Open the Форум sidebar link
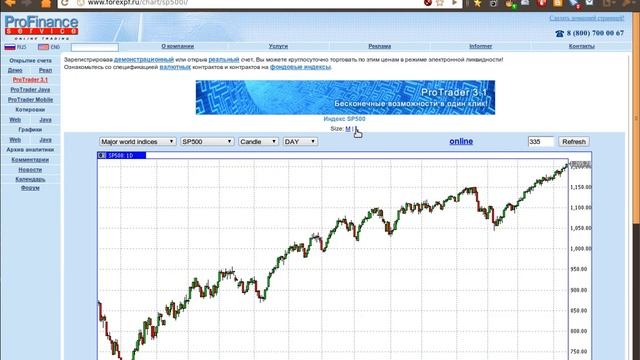Screen dimensions: 640x360 click(x=30, y=188)
